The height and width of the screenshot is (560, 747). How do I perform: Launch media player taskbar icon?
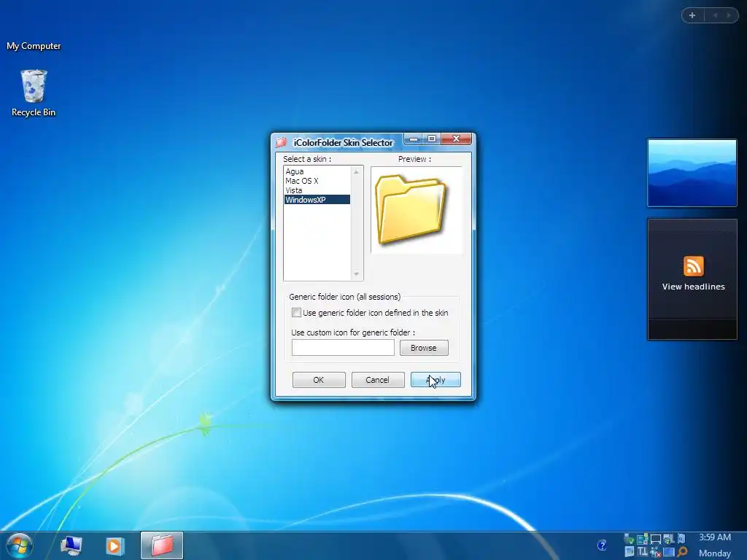click(115, 545)
